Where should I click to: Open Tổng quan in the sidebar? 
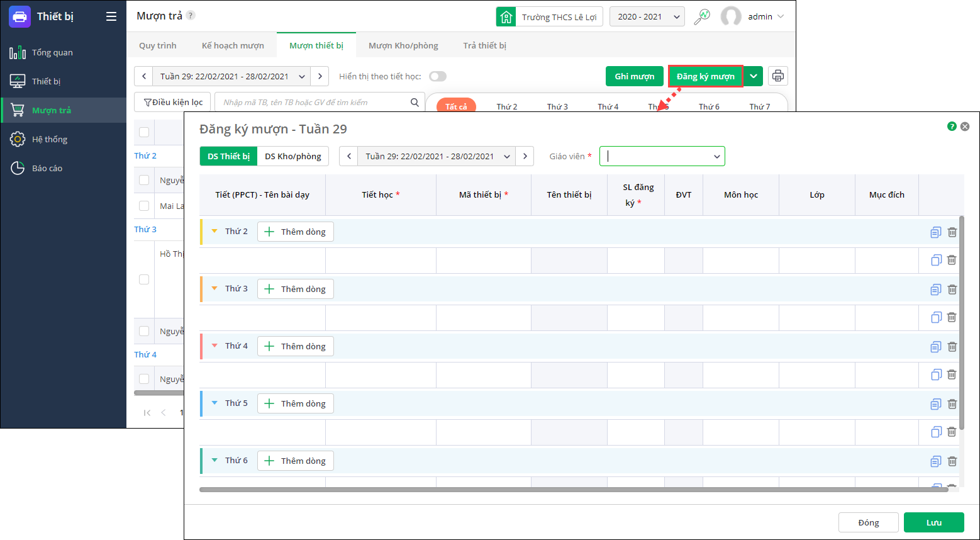[x=52, y=52]
